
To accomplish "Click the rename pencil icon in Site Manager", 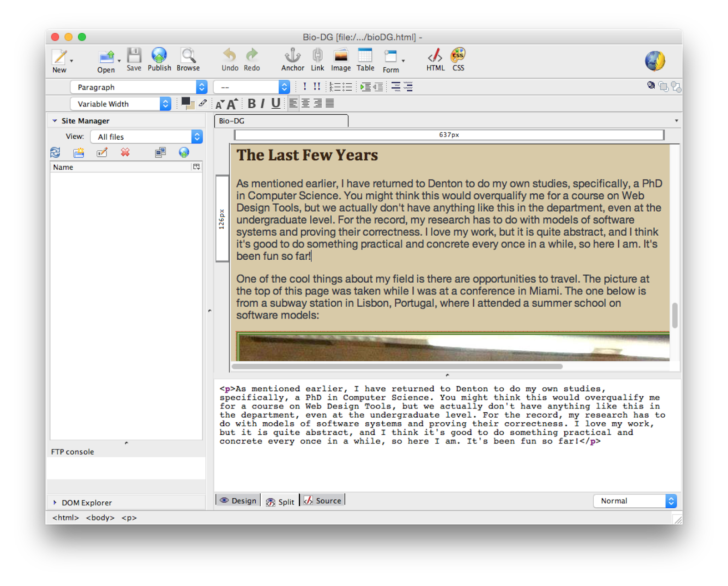I will point(102,152).
